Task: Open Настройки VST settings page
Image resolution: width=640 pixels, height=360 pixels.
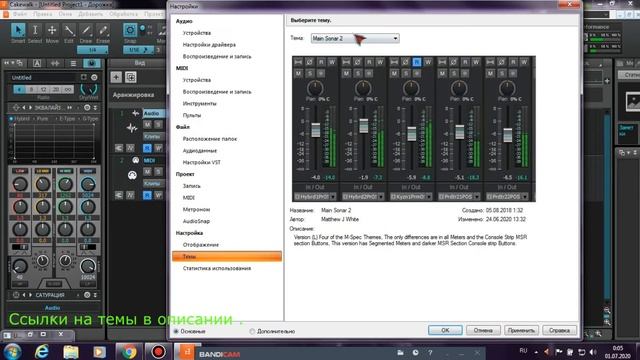Action: [x=202, y=162]
